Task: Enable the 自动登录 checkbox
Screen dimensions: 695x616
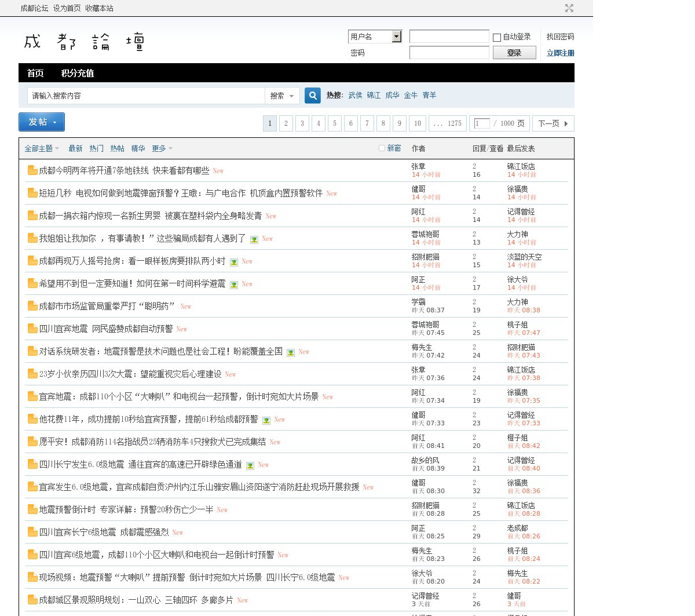Action: click(497, 38)
